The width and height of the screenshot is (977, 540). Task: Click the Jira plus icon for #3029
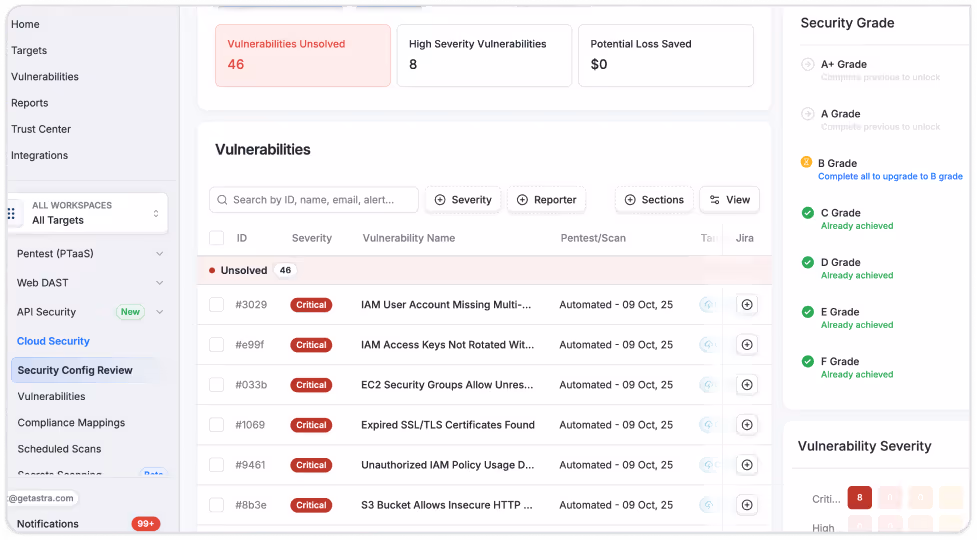tap(746, 305)
